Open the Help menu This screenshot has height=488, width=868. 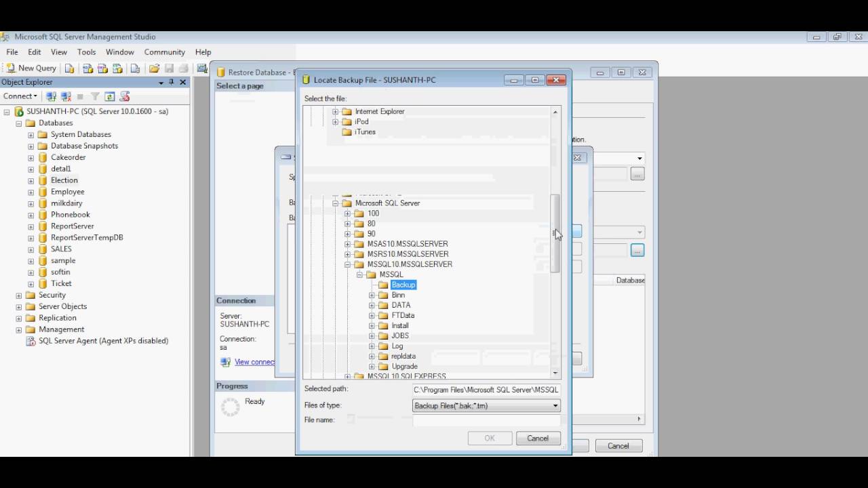(x=203, y=52)
